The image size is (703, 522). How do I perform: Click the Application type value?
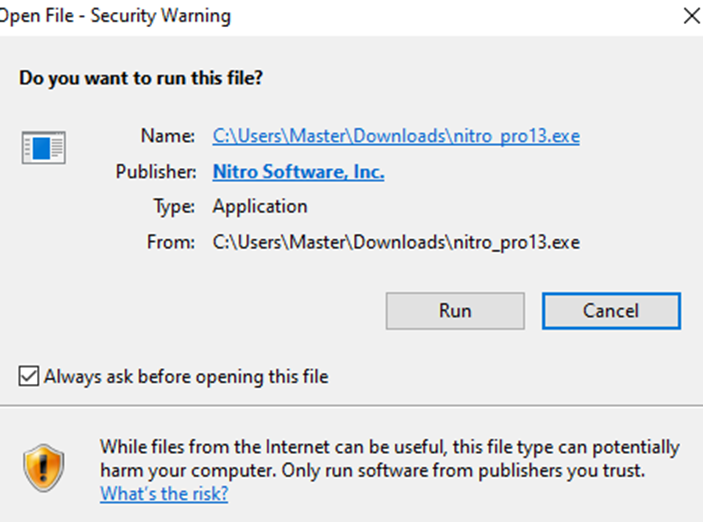coord(260,207)
